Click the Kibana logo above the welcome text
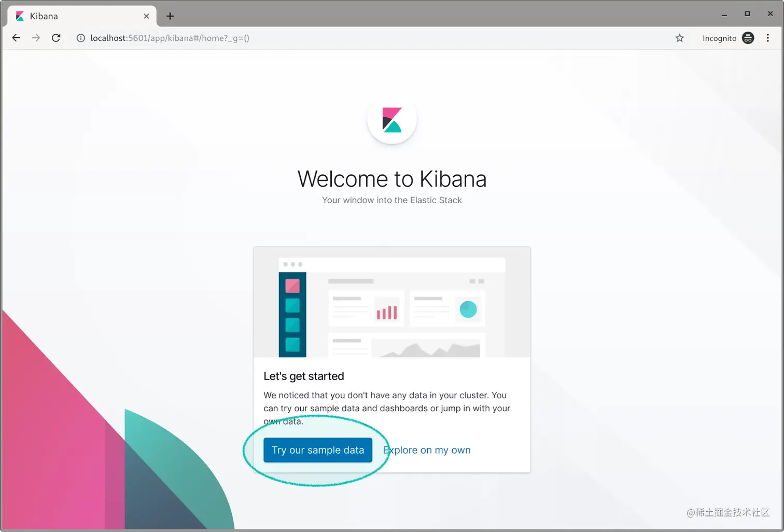 pyautogui.click(x=391, y=120)
